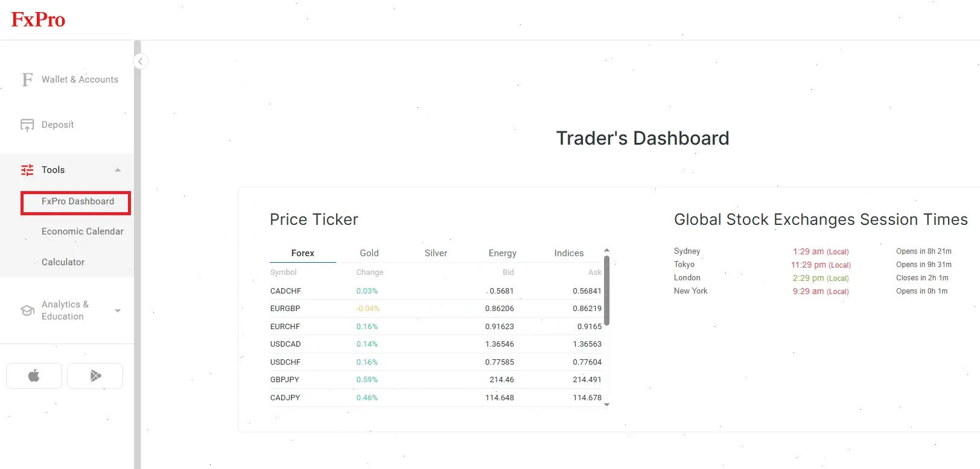The width and height of the screenshot is (980, 469).
Task: Collapse the sidebar with the arrow button
Action: pos(141,61)
